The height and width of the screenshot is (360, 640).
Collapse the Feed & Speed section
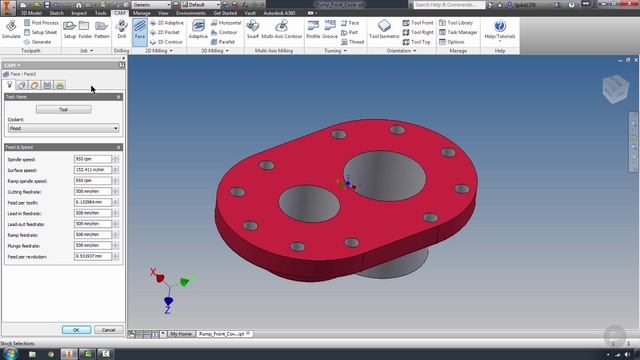[118, 147]
